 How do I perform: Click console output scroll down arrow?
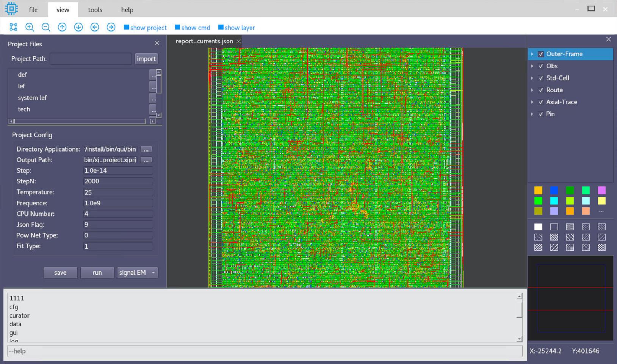click(519, 339)
